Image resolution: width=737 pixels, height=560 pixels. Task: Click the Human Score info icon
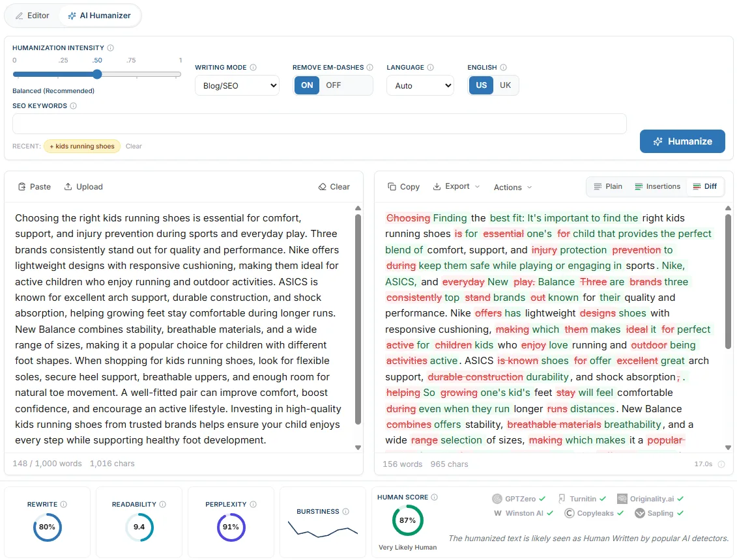(x=434, y=497)
